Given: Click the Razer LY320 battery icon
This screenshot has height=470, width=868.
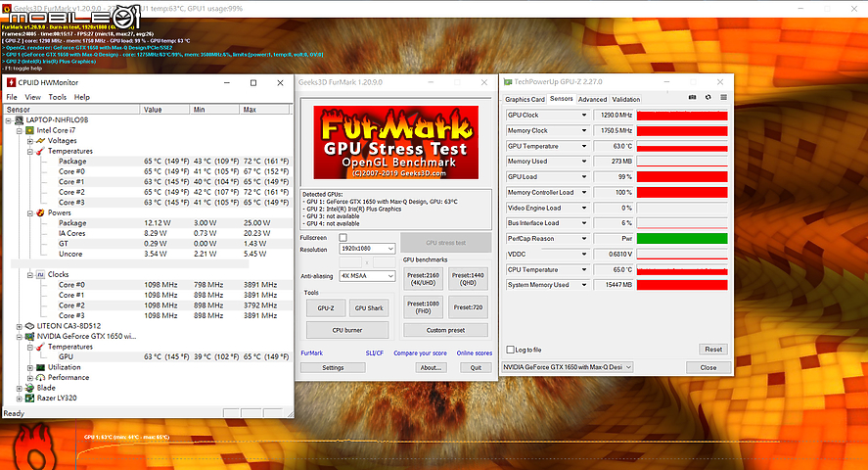Looking at the screenshot, I should click(x=30, y=399).
